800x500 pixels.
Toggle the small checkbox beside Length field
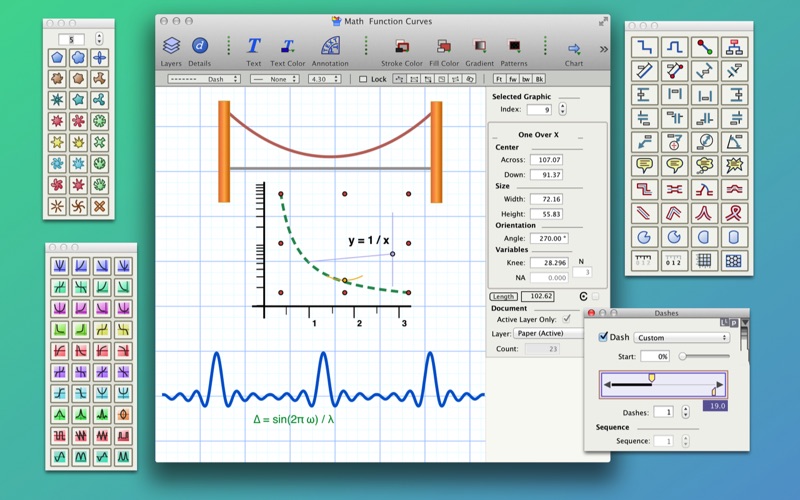595,296
